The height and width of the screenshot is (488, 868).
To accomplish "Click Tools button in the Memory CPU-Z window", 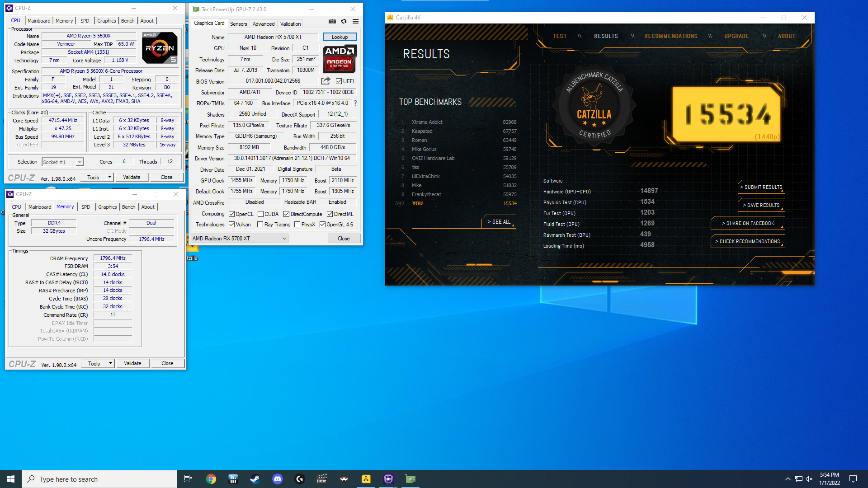I will click(x=94, y=363).
